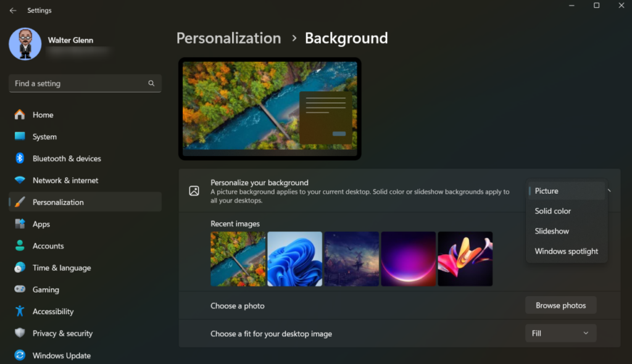Screen dimensions: 632x364
Task: Click the Home house icon
Action: [x=20, y=115]
